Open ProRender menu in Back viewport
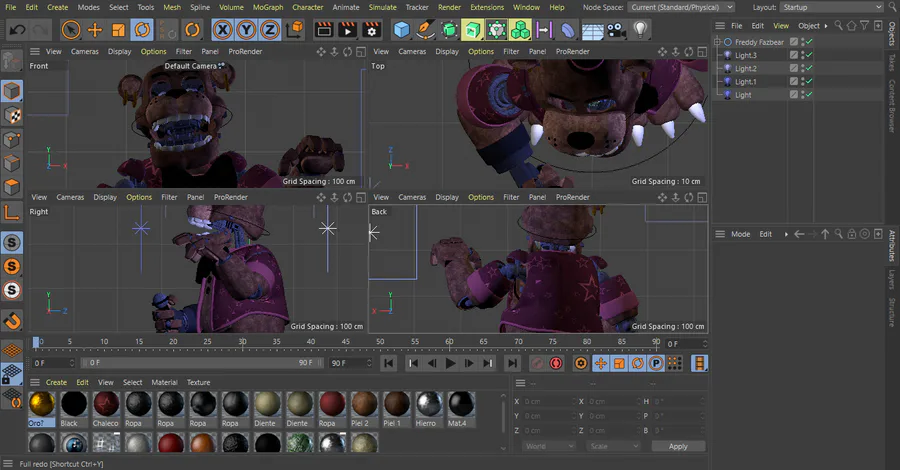 (572, 197)
